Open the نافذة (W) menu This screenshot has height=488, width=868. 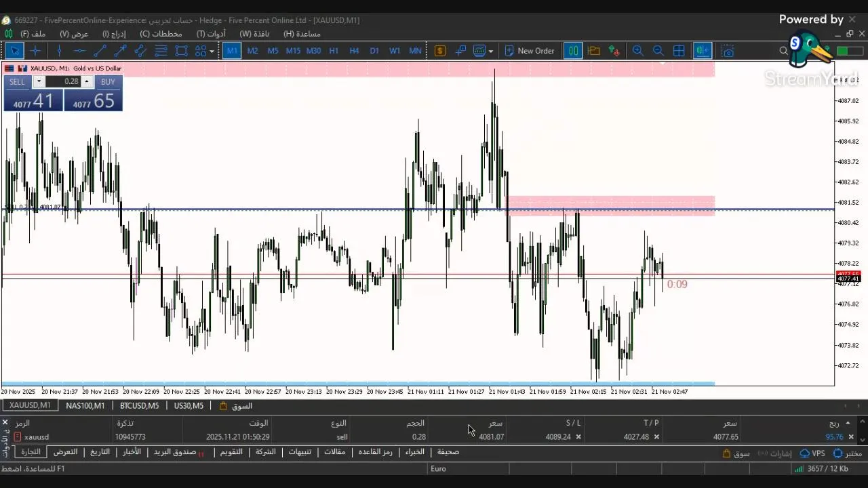[x=254, y=33]
